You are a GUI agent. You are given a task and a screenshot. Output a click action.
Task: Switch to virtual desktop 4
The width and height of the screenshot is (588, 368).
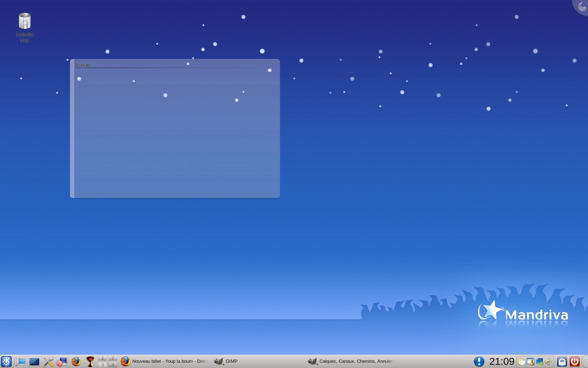tap(113, 365)
